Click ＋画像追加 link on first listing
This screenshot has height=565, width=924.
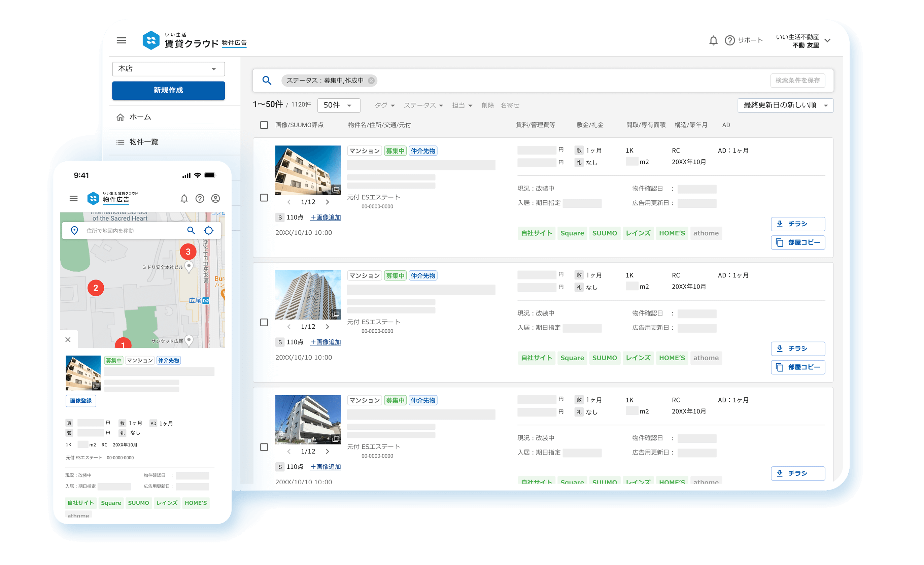click(x=326, y=217)
